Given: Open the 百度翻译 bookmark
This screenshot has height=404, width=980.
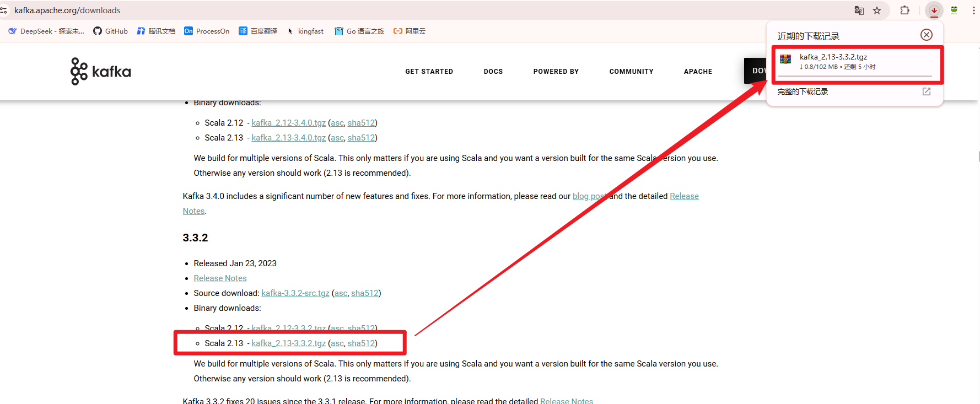Looking at the screenshot, I should click(258, 31).
